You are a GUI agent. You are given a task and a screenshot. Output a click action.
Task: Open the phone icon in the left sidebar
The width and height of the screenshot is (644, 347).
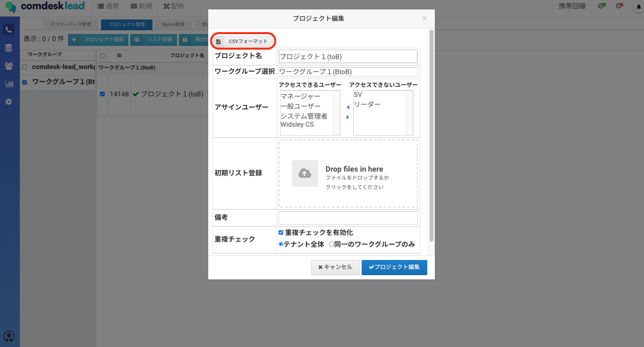(x=8, y=30)
